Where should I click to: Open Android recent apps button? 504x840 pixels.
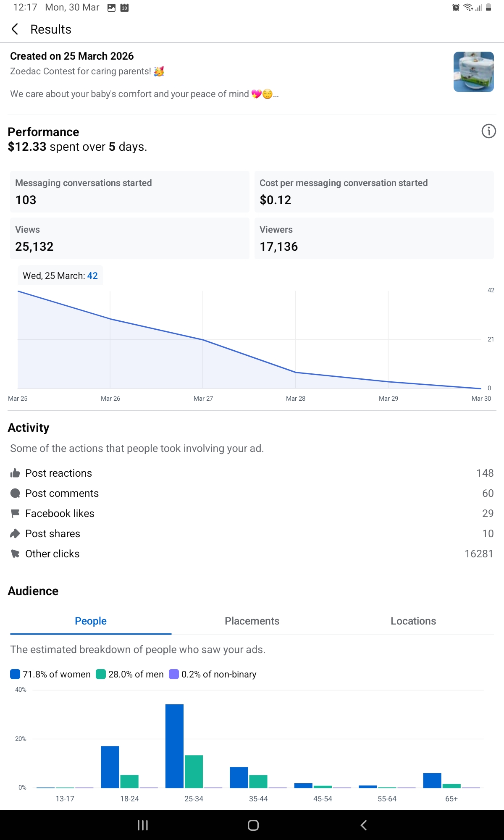tap(143, 825)
